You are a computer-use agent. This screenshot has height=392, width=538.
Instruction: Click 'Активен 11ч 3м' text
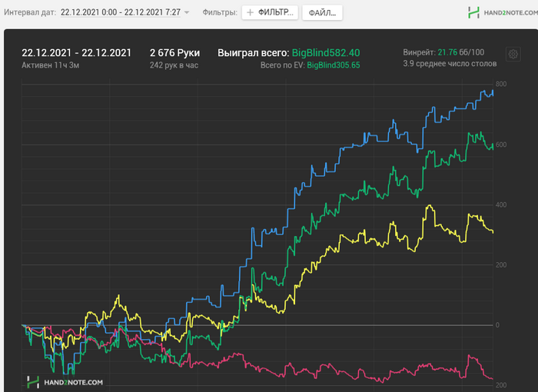pyautogui.click(x=51, y=65)
